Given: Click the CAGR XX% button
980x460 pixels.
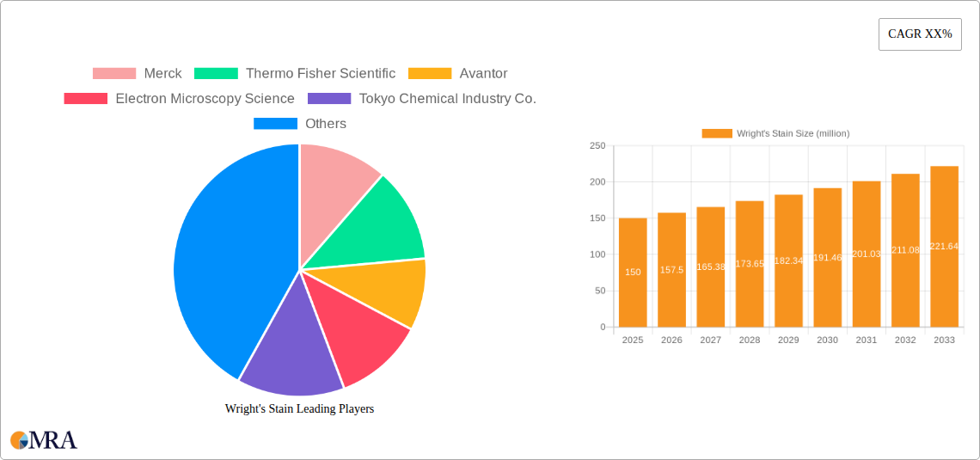Looking at the screenshot, I should tap(920, 34).
